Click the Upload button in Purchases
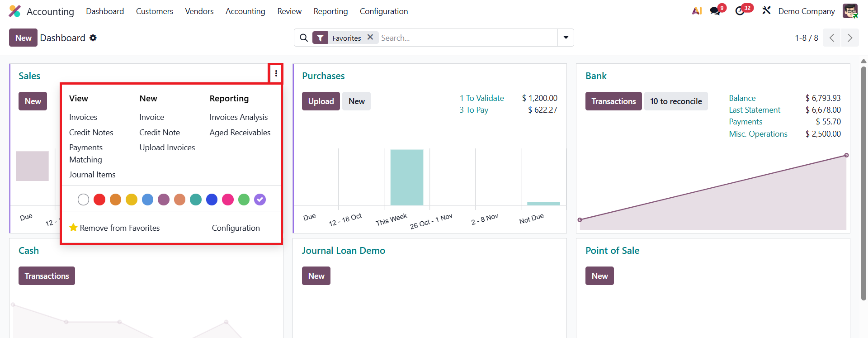The image size is (868, 338). (x=321, y=101)
